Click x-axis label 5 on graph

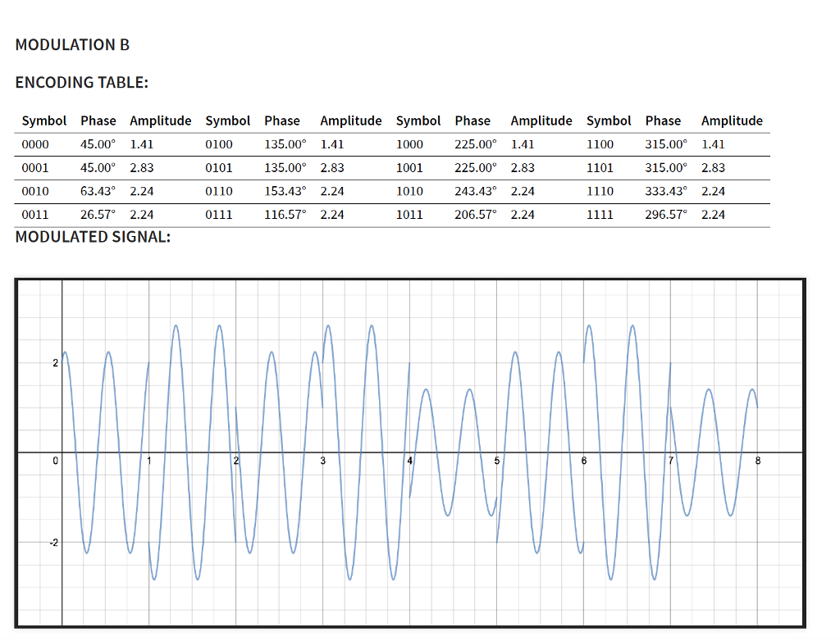[x=496, y=461]
